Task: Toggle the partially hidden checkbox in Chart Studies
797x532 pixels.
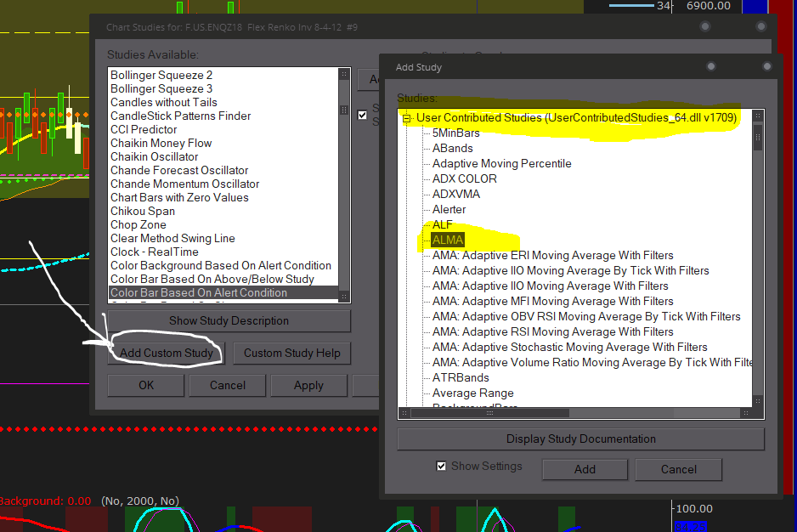Action: pyautogui.click(x=363, y=115)
